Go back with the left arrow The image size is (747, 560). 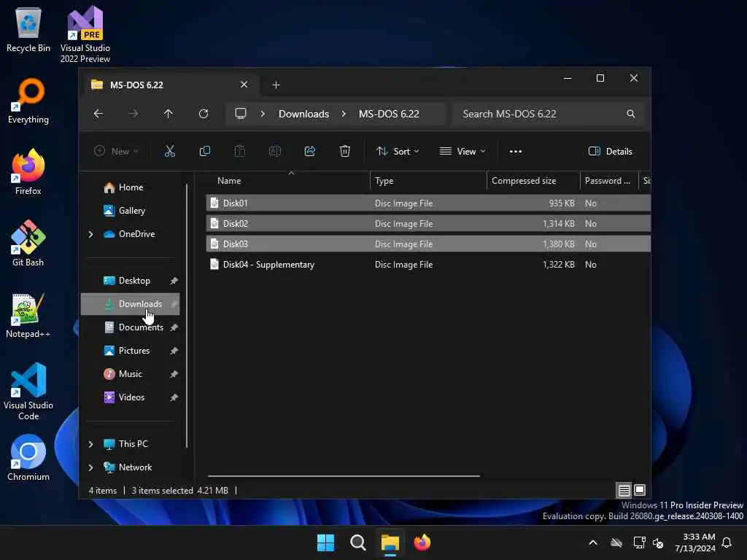click(x=98, y=114)
